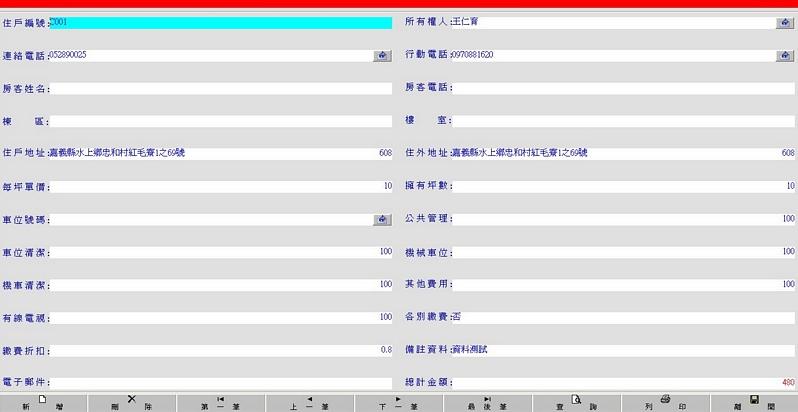
Task: Click the 房客姓名 input field
Action: (220, 88)
